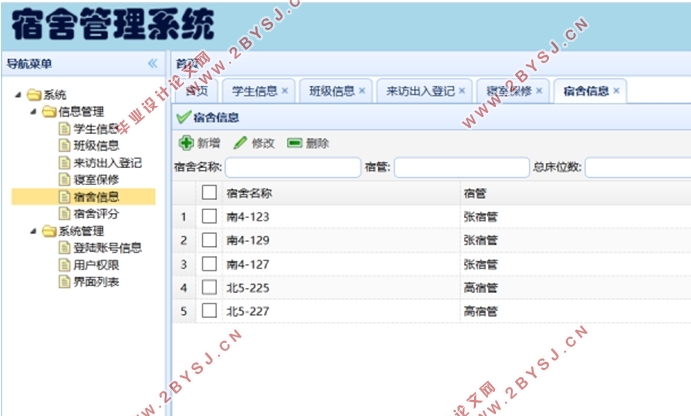Check the box for row 南4-127
Image resolution: width=691 pixels, height=416 pixels.
209,264
